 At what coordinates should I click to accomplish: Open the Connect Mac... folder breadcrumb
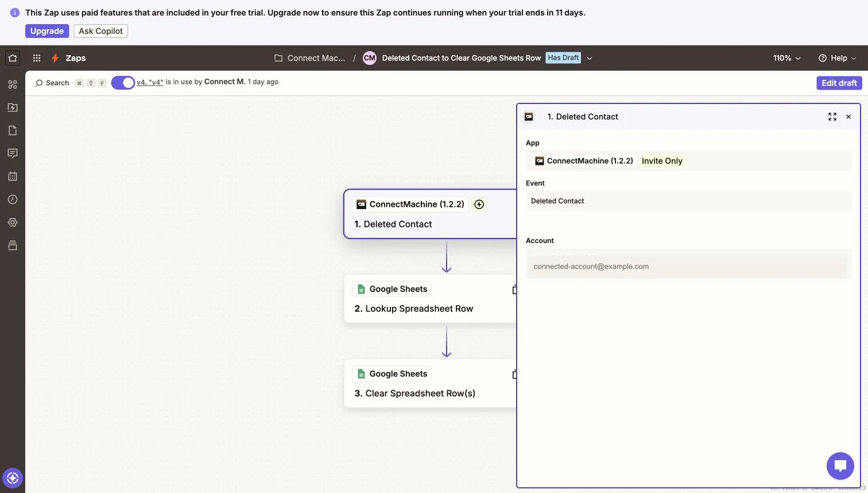point(316,58)
